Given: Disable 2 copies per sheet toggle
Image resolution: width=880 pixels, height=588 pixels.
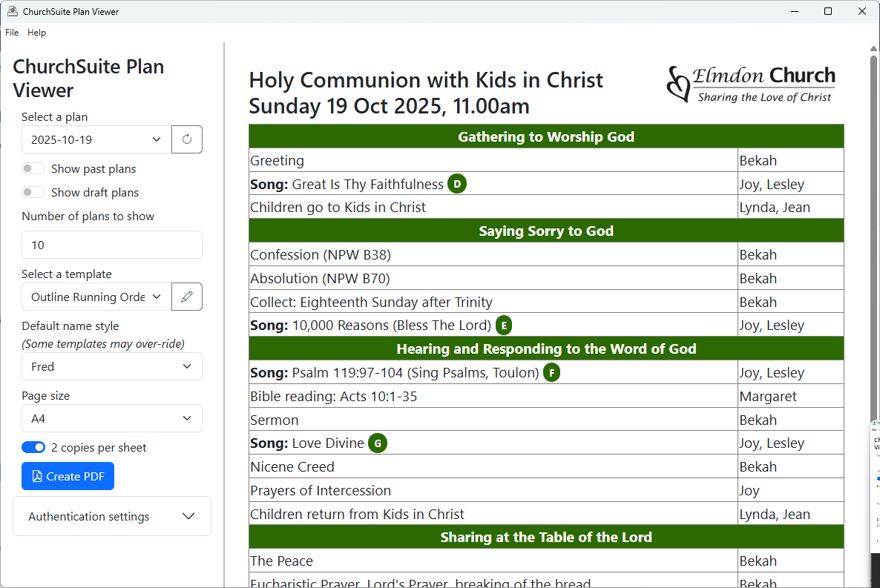Looking at the screenshot, I should click(x=33, y=448).
